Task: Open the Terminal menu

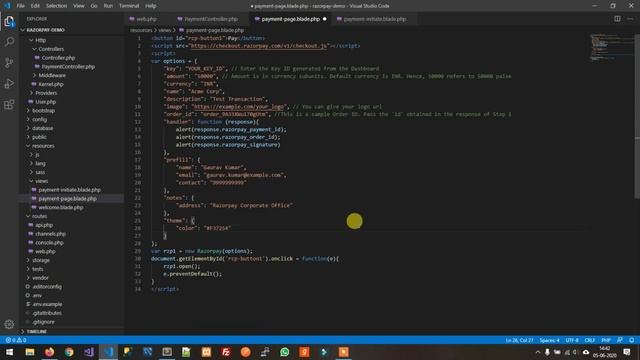Action: (x=129, y=6)
